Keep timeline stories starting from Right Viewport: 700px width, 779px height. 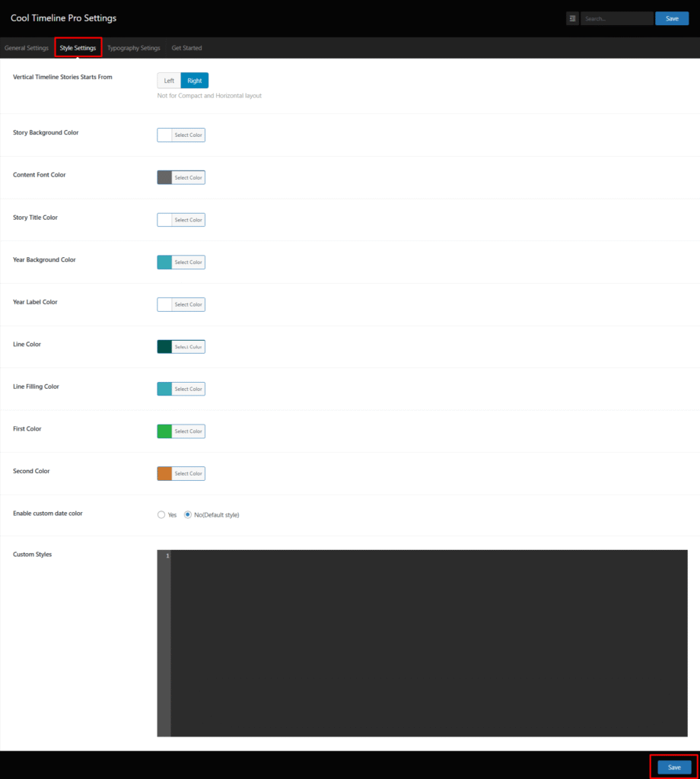[x=195, y=80]
